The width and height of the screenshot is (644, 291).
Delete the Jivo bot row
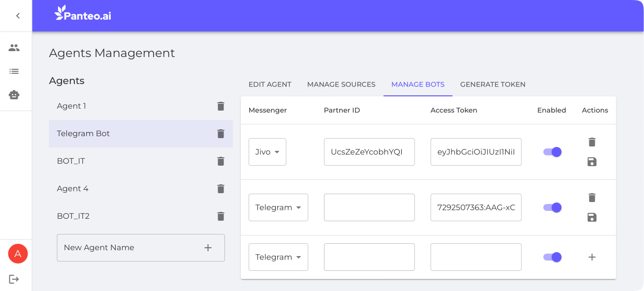(592, 142)
